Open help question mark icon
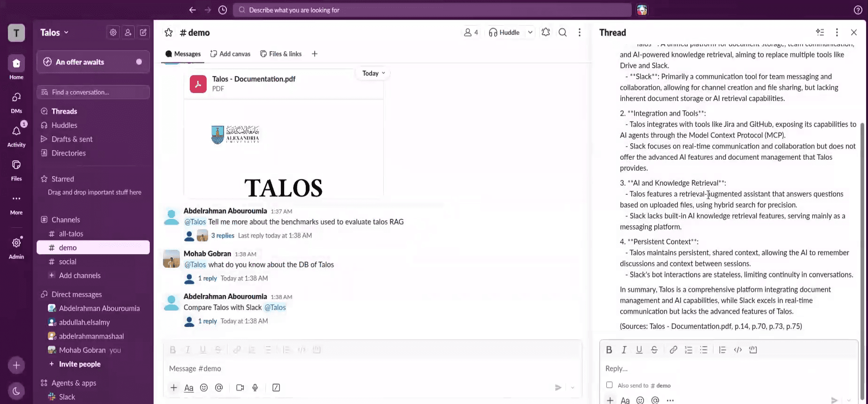 pos(858,10)
